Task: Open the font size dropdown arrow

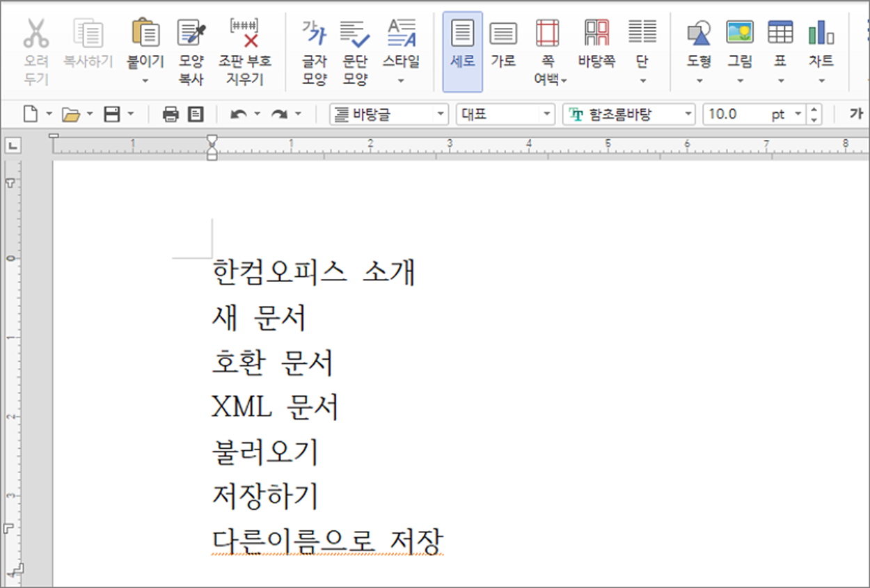Action: coord(798,114)
